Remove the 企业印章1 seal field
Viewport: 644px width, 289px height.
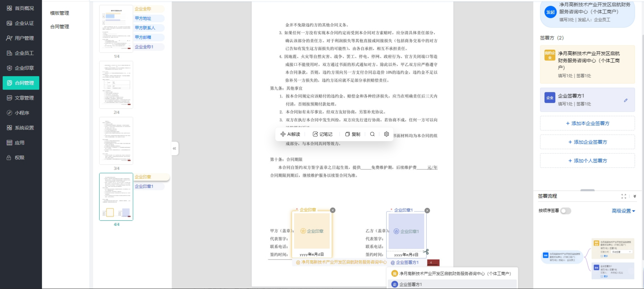(427, 210)
